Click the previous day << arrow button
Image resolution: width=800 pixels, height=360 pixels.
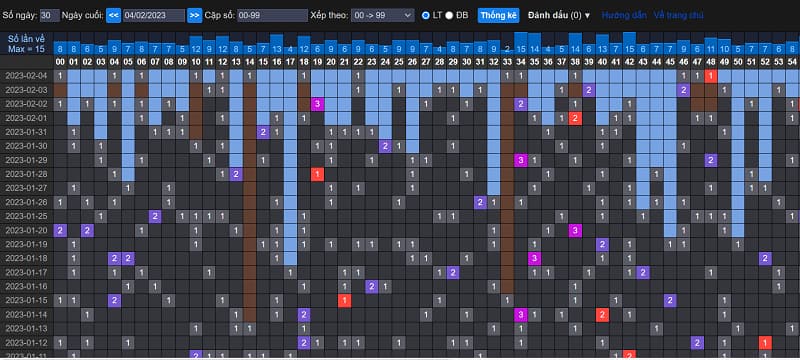click(x=113, y=15)
